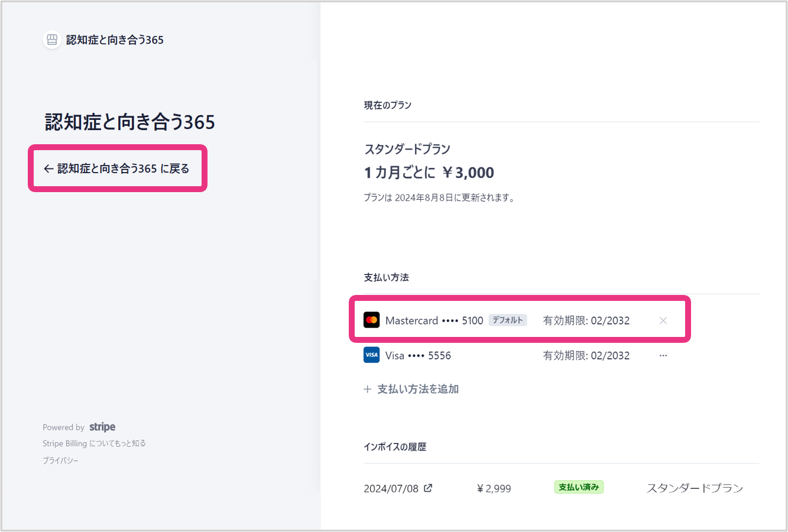788x532 pixels.
Task: Open the three-dot menu for Visa 5556
Action: click(x=663, y=355)
